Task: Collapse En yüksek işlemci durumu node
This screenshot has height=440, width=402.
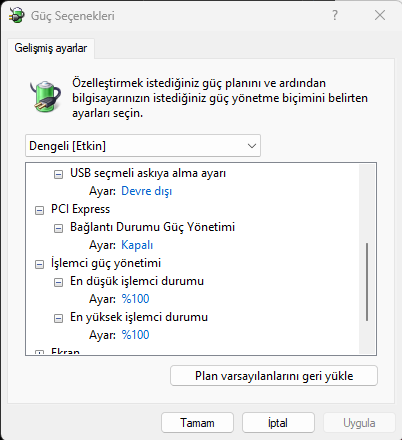Action: (x=58, y=318)
